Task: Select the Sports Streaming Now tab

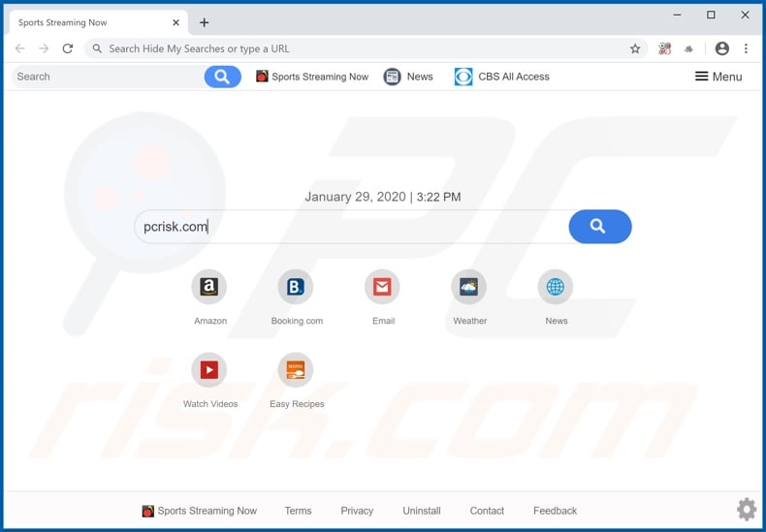Action: pyautogui.click(x=98, y=22)
